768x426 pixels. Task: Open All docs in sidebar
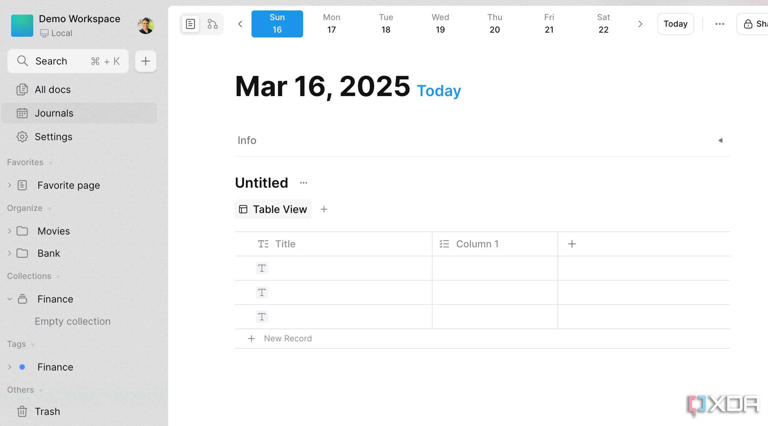(52, 90)
